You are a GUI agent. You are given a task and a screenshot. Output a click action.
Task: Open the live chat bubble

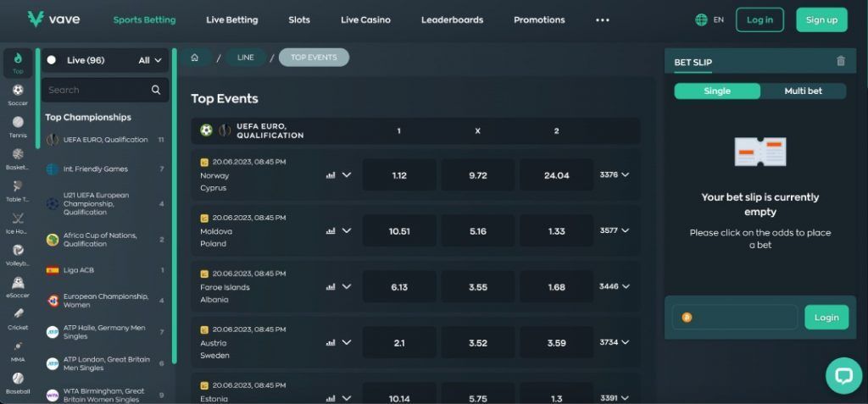point(843,376)
